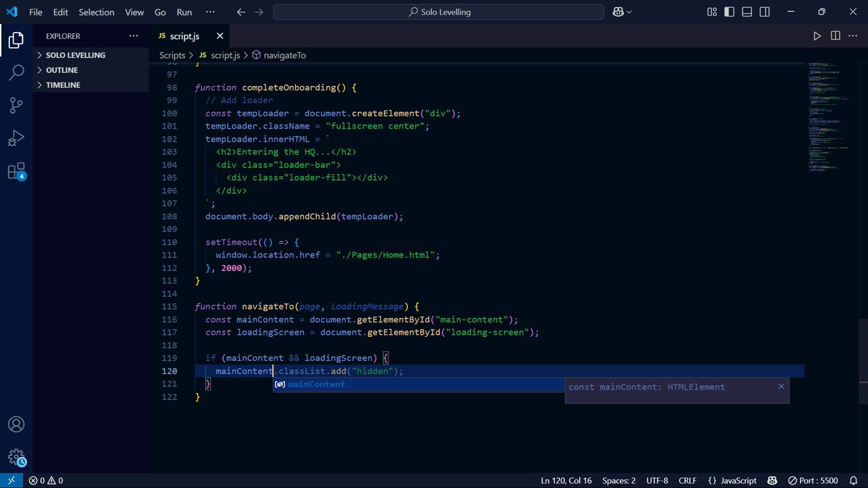Close the script.js tab
Viewport: 868px width, 488px height.
click(x=220, y=36)
